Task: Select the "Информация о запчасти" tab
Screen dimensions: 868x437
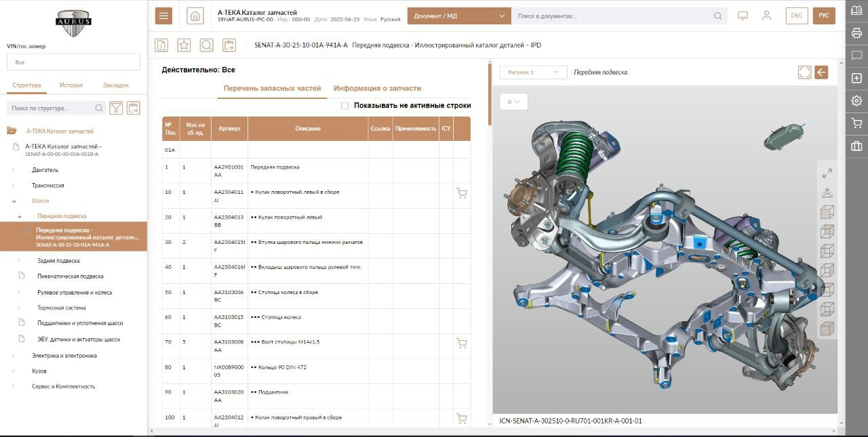Action: click(377, 89)
